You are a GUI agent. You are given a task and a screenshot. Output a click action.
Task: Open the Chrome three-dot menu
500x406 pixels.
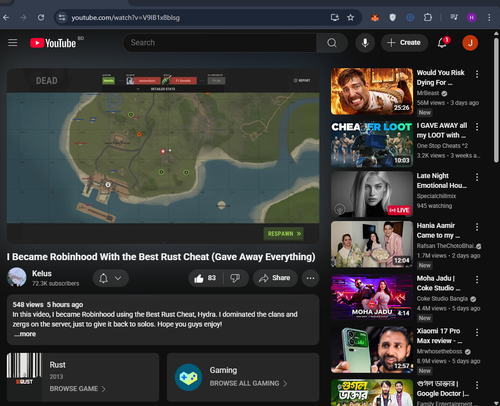click(489, 17)
